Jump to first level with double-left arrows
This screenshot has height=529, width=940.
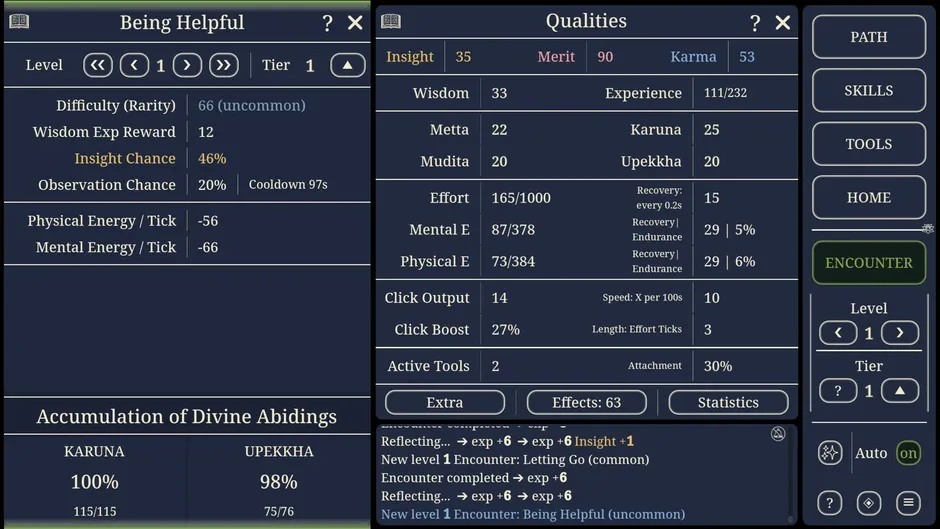click(x=98, y=65)
